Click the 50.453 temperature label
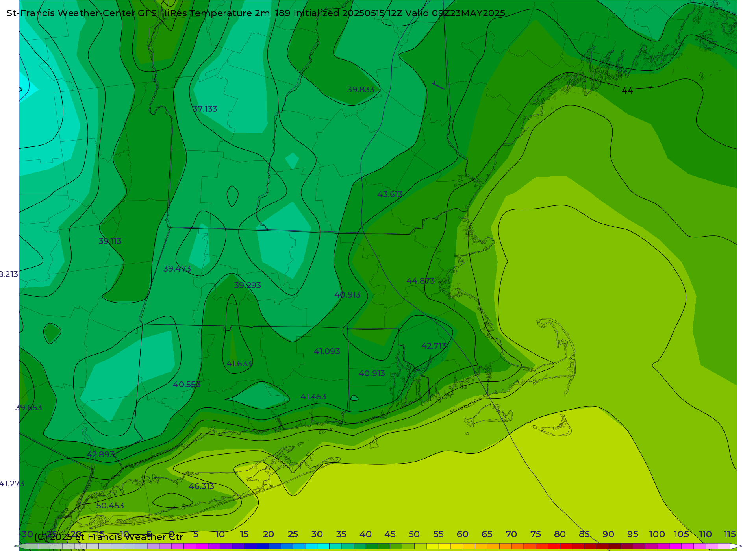 [110, 506]
